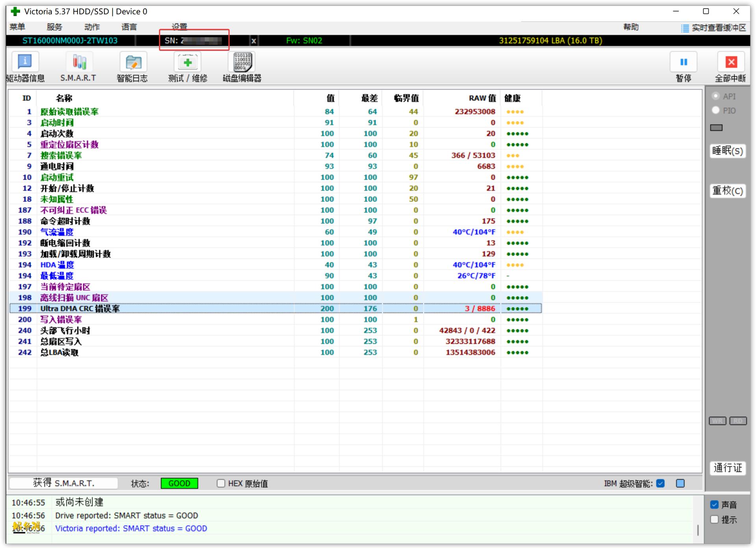The image size is (756, 558).
Task: Open the 语言 language menu
Action: point(129,27)
